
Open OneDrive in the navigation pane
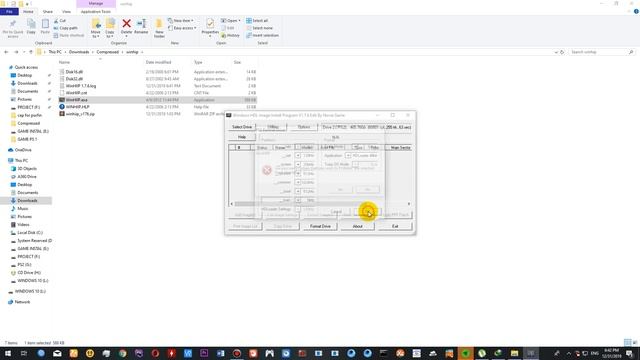[23, 150]
